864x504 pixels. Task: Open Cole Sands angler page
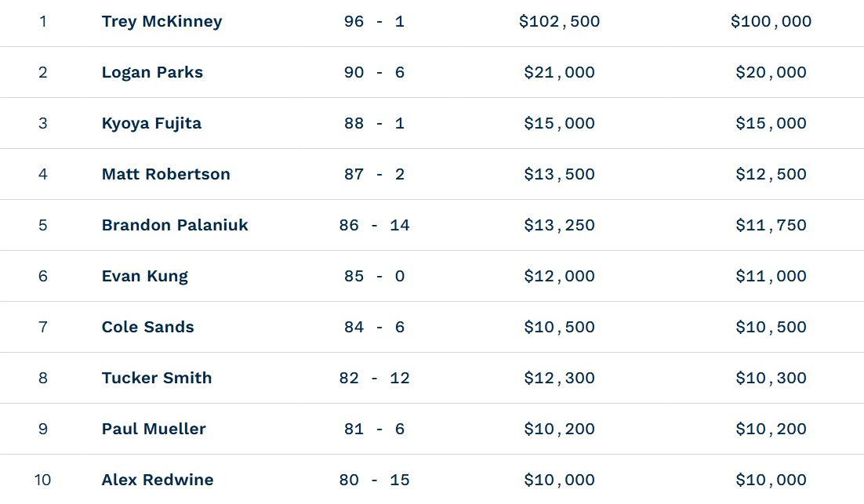(x=147, y=327)
